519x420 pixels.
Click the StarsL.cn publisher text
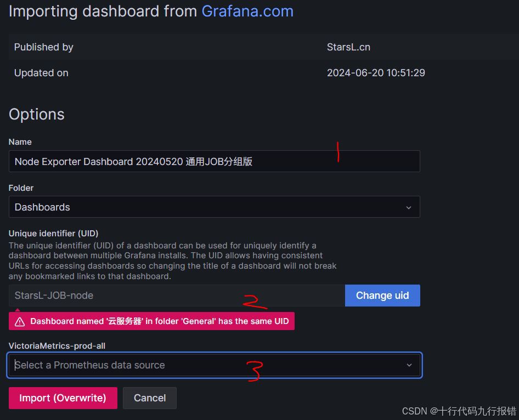click(348, 47)
